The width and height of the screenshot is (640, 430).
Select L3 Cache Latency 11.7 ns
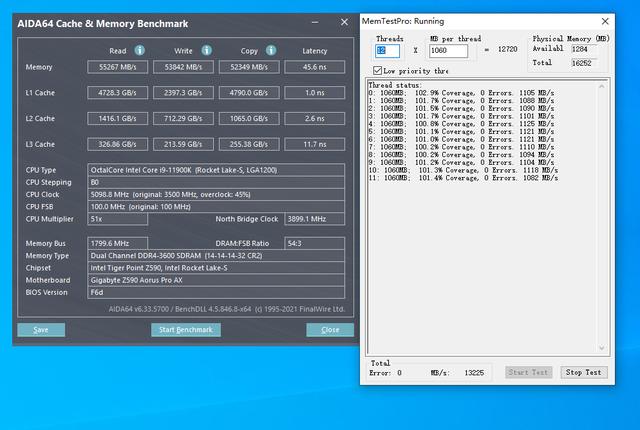click(315, 144)
